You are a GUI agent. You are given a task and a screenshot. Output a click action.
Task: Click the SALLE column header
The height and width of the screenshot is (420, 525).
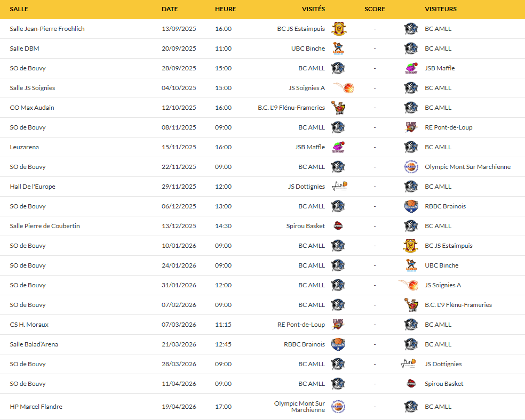19,9
